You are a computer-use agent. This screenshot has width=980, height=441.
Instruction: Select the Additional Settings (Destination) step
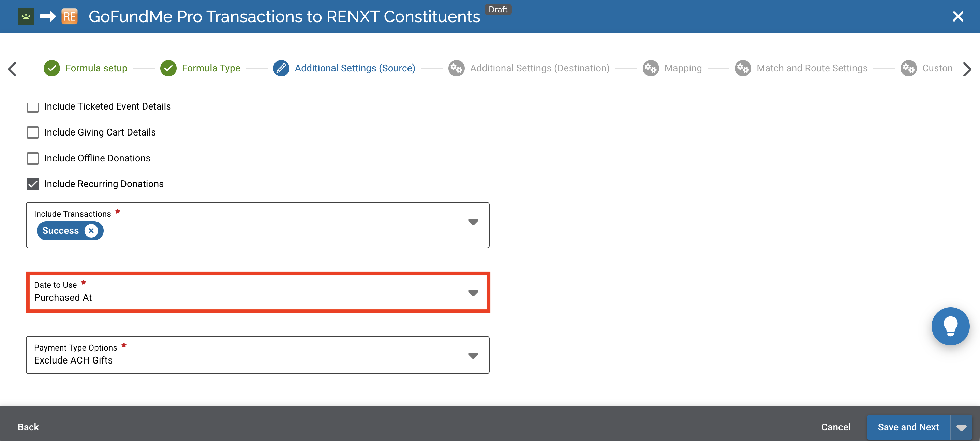point(540,68)
